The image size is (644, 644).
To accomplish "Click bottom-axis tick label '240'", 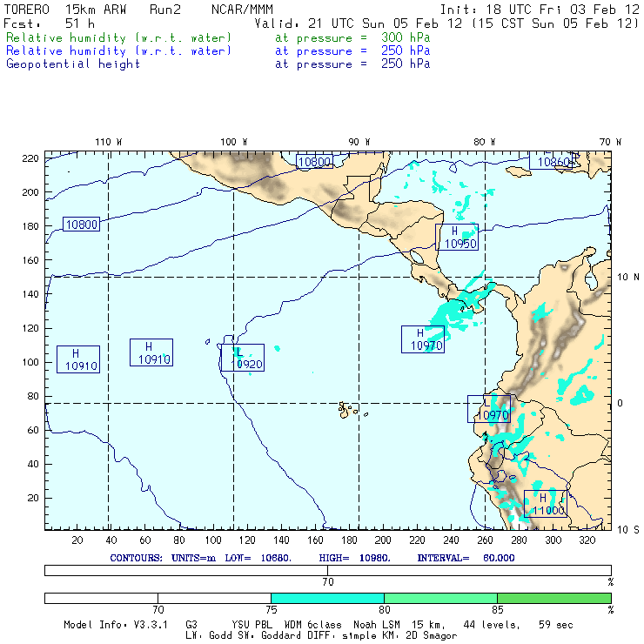I will pyautogui.click(x=451, y=540).
